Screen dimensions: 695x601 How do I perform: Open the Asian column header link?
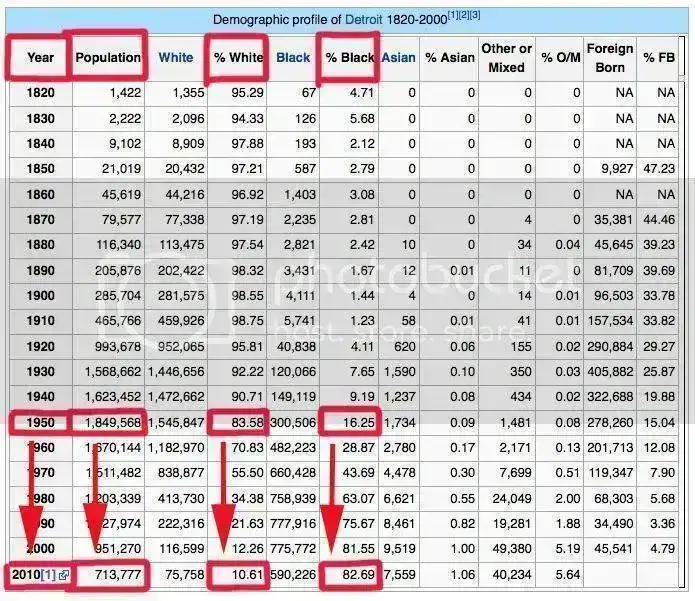[x=398, y=58]
